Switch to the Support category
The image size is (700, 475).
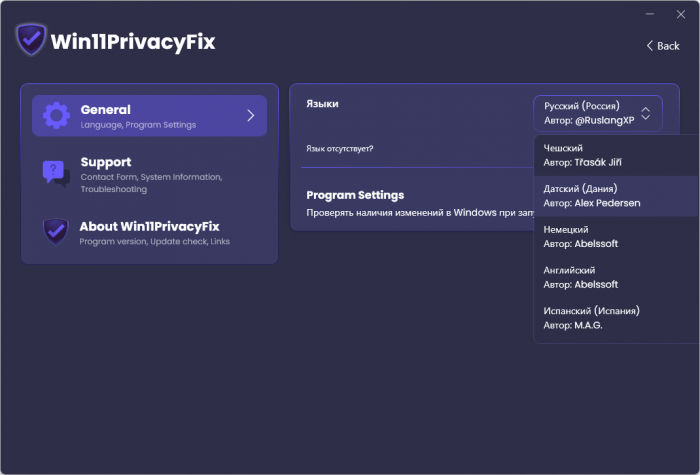coord(150,172)
